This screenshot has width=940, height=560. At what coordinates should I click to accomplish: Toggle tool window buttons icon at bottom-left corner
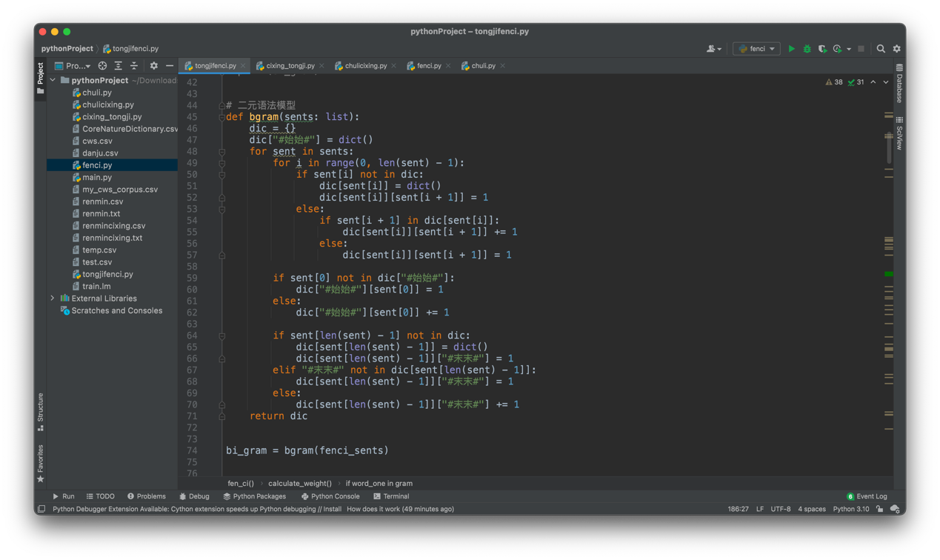pos(41,509)
